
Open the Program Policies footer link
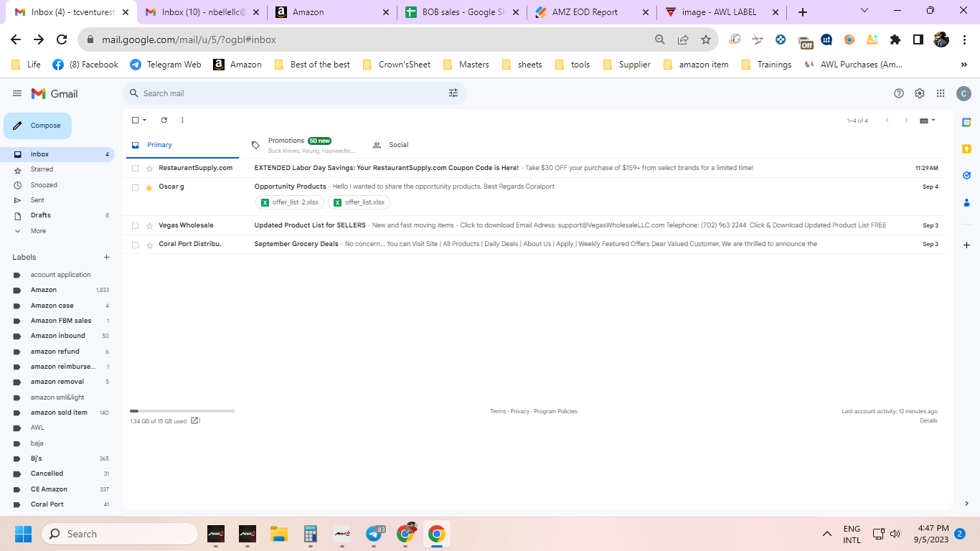(555, 412)
